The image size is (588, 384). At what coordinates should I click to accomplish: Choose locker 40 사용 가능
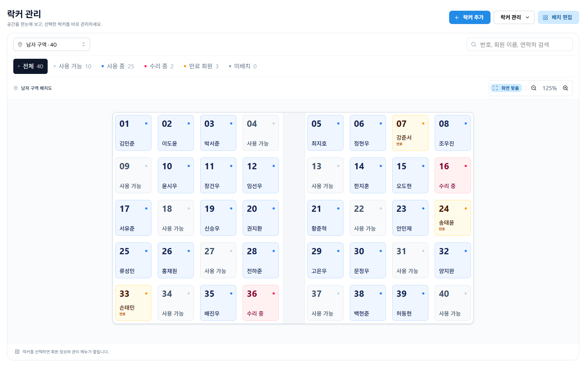tap(453, 303)
